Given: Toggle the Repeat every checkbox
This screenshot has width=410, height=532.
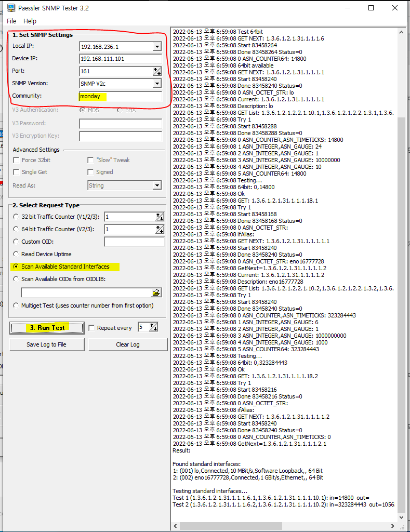Looking at the screenshot, I should [x=91, y=328].
